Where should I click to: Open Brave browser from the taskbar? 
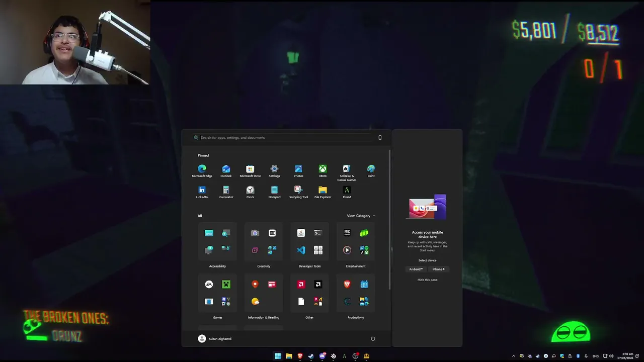(x=300, y=356)
